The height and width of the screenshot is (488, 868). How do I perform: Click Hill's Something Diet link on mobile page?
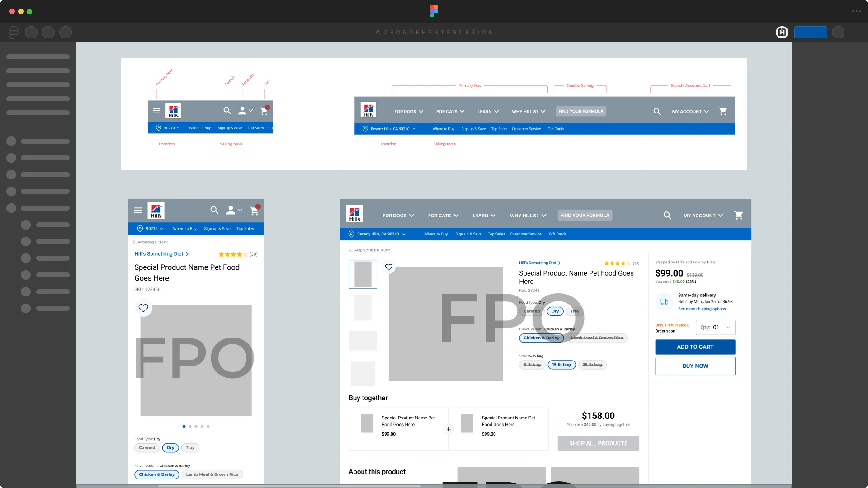coord(161,254)
